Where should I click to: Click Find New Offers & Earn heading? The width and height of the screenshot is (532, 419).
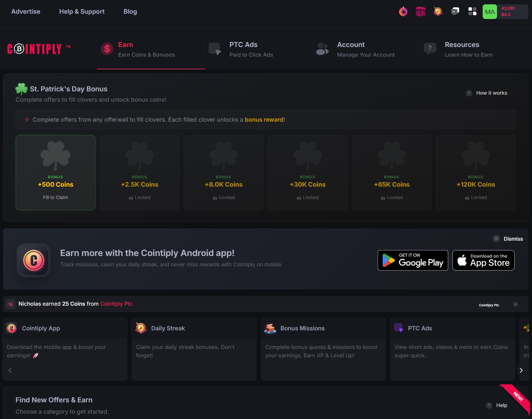(54, 400)
